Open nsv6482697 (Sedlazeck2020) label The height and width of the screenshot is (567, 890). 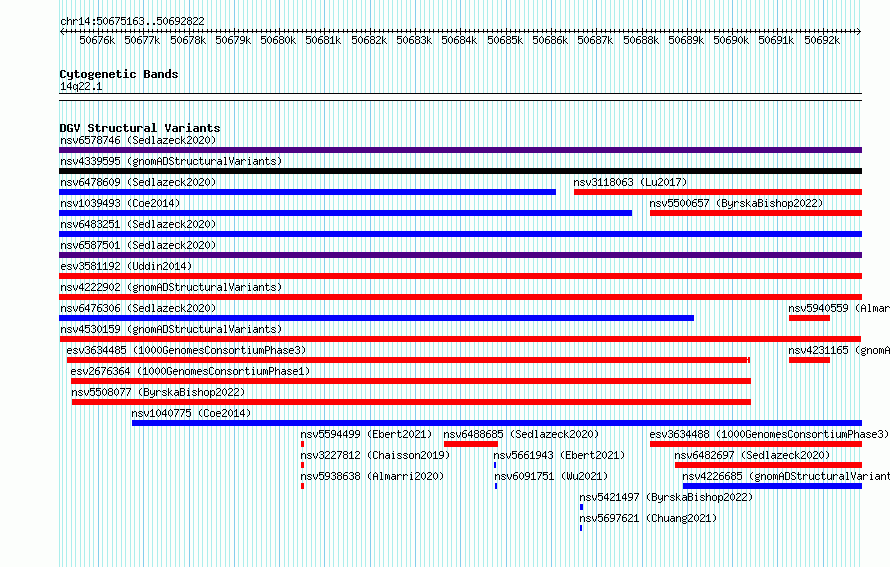(752, 455)
